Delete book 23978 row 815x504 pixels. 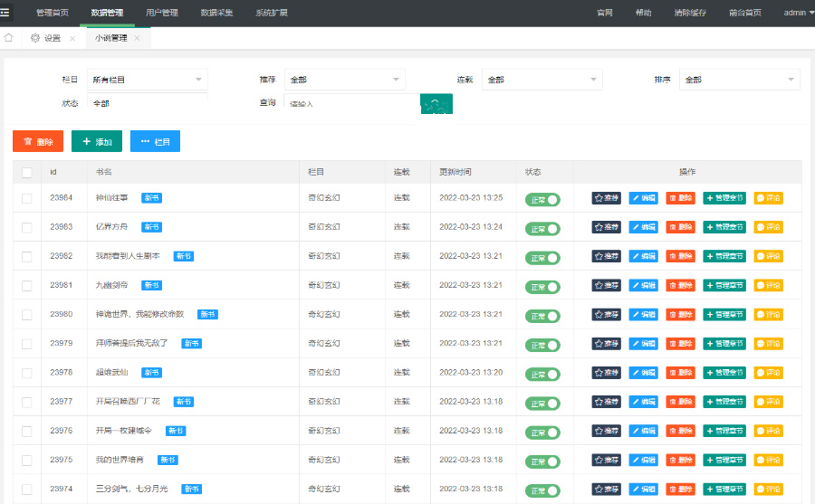coord(680,373)
